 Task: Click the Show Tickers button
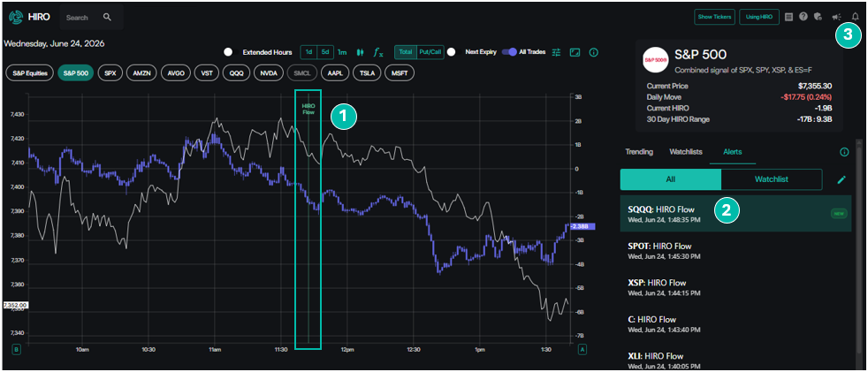point(715,17)
